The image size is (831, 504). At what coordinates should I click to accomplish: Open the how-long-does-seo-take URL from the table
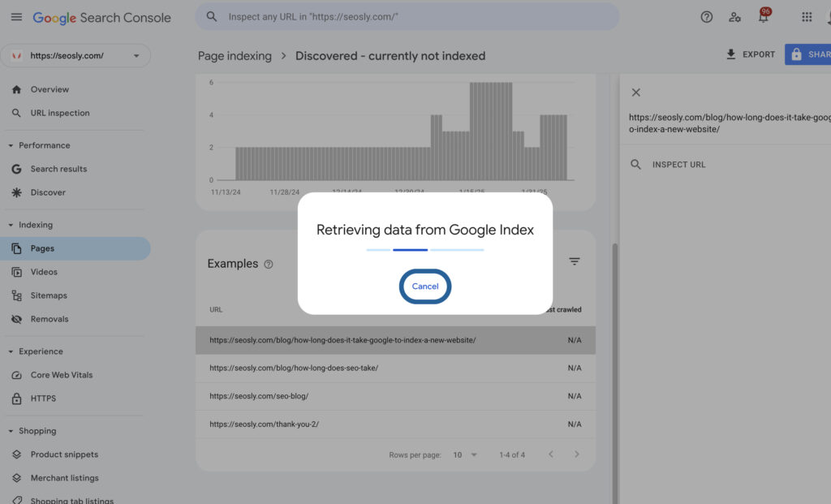[x=294, y=368]
